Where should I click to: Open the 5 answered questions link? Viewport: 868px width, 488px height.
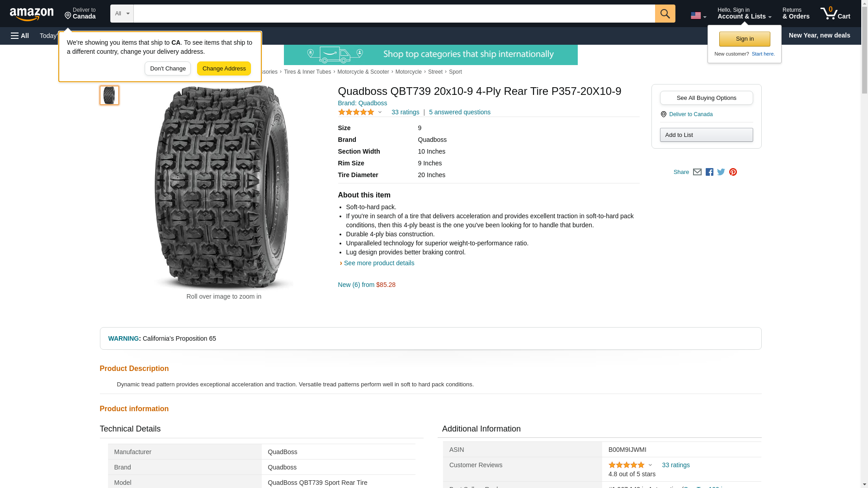(x=459, y=112)
